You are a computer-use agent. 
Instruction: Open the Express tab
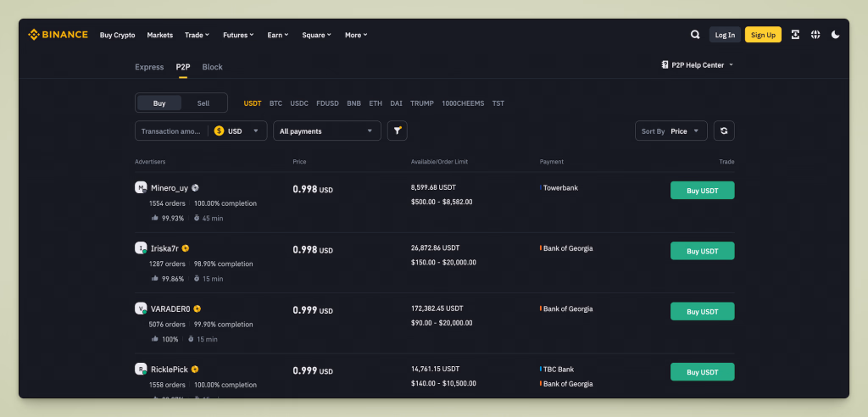(149, 67)
